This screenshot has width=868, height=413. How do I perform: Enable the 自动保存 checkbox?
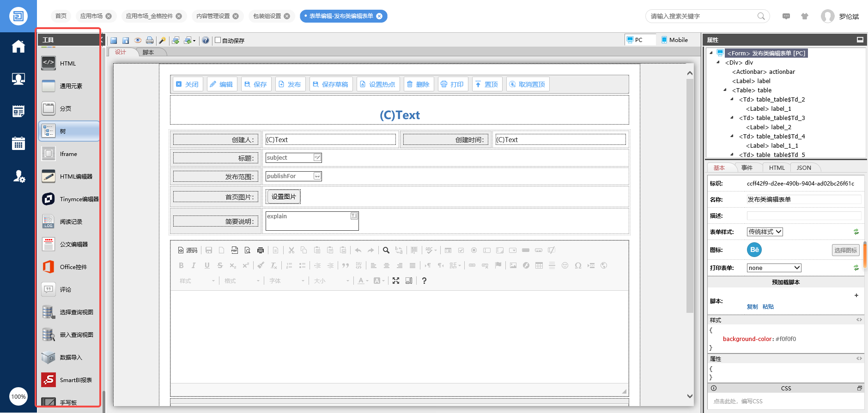click(x=218, y=40)
